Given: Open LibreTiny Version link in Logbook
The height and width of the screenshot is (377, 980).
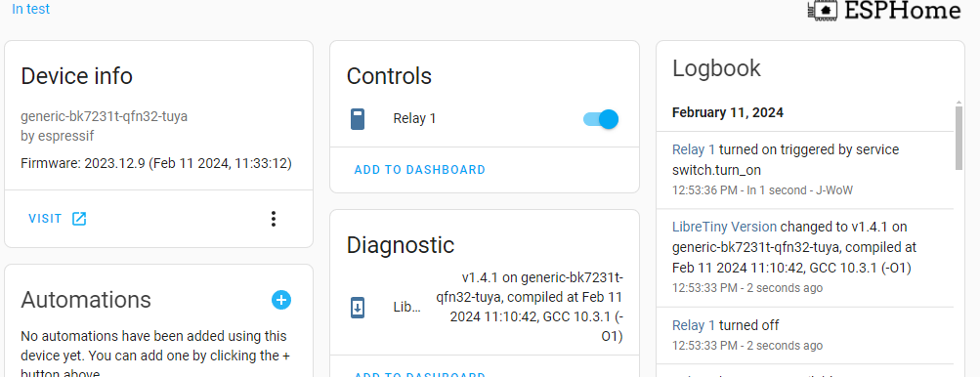Looking at the screenshot, I should click(724, 227).
